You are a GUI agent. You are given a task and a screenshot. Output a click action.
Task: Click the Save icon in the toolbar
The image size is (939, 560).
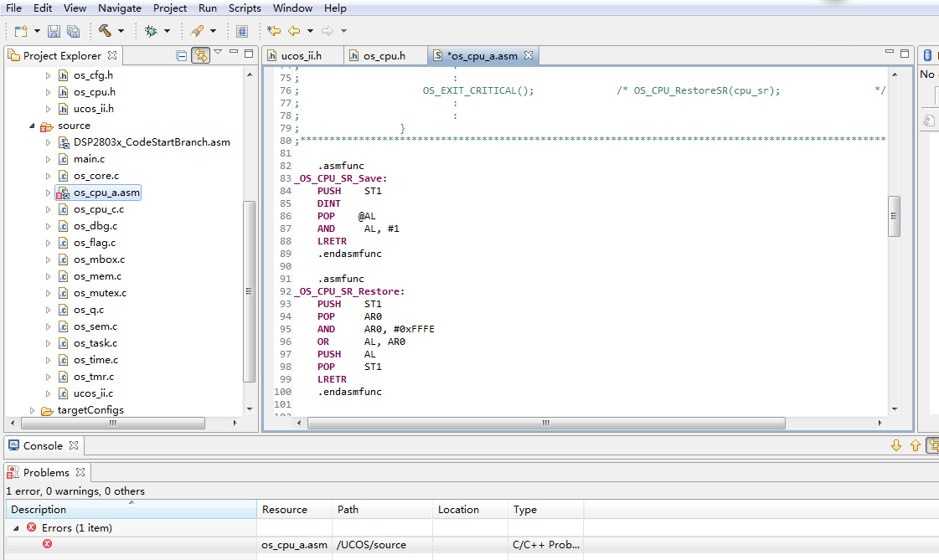pyautogui.click(x=54, y=31)
